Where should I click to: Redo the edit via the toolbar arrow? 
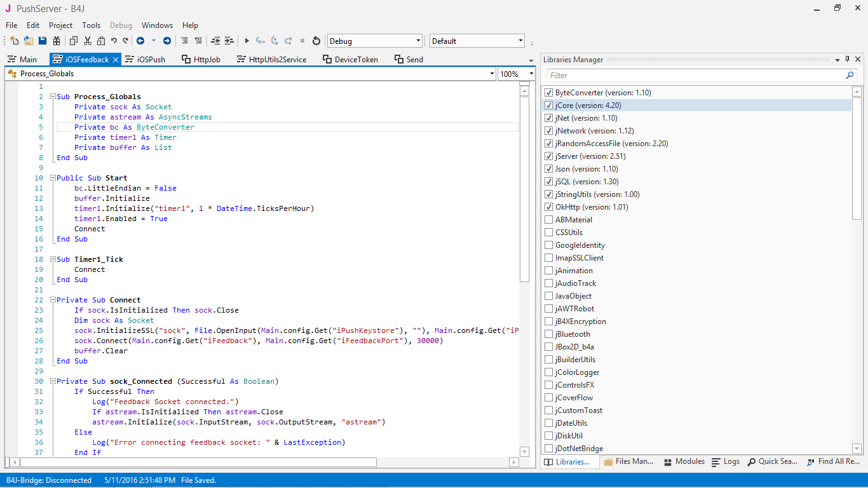pyautogui.click(x=125, y=41)
